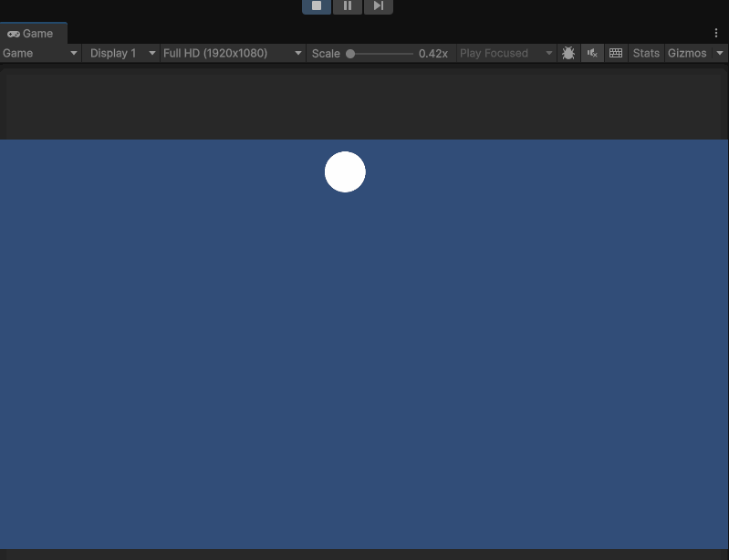Screen dimensions: 729x560
Task: Pause the running game
Action: pyautogui.click(x=348, y=6)
